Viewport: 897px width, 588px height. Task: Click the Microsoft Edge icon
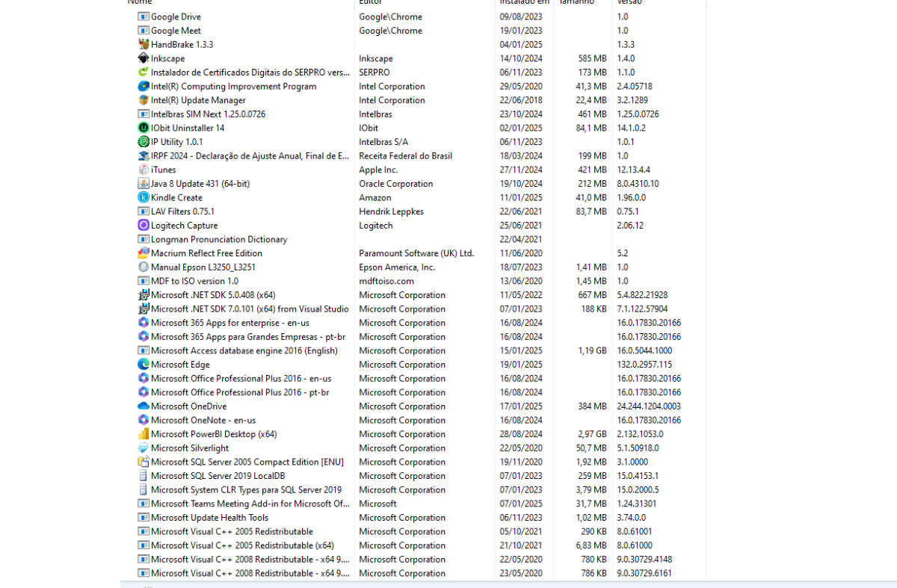[144, 365]
